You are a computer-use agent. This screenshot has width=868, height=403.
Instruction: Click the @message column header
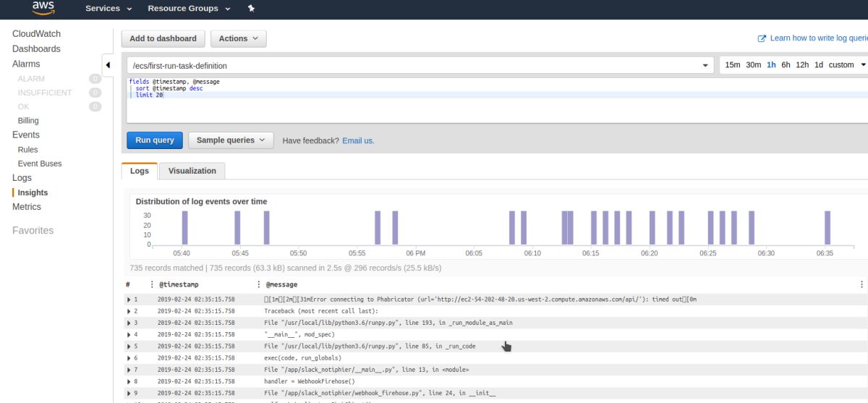pos(281,284)
